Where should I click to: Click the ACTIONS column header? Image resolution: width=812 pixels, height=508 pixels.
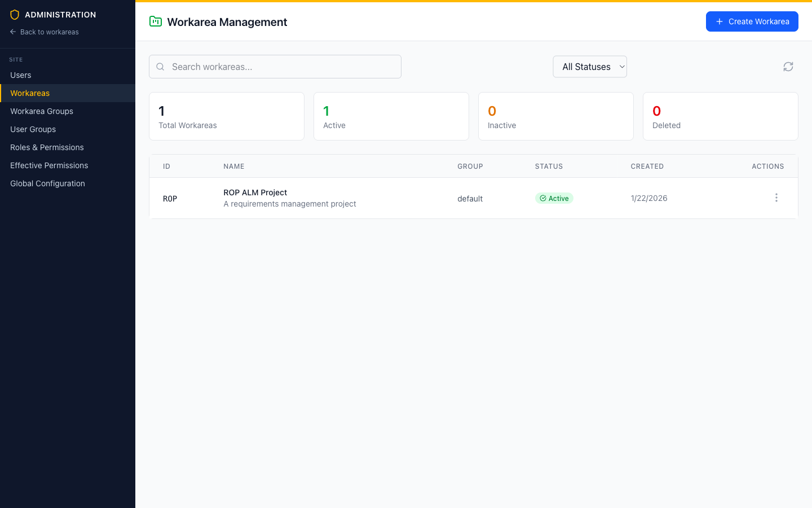768,167
